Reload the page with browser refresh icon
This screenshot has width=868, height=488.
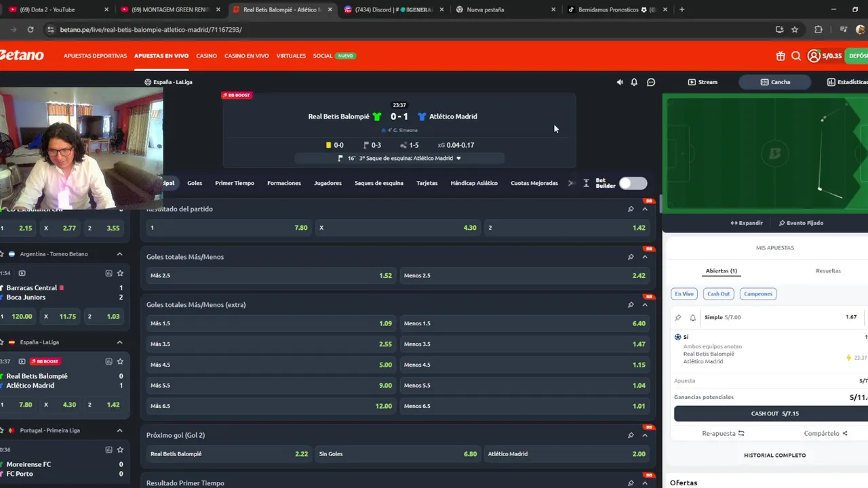tap(31, 29)
